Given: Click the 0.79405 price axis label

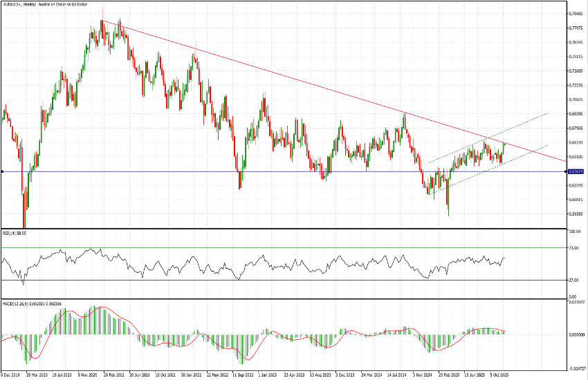Looking at the screenshot, I should [576, 13].
